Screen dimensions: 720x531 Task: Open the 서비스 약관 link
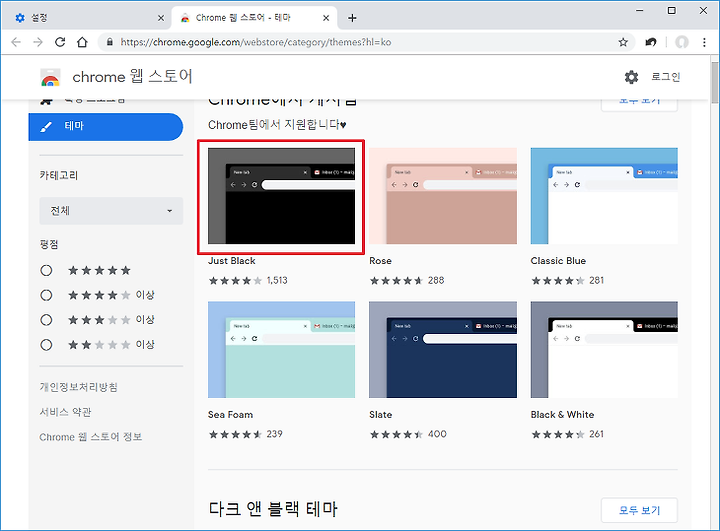tap(65, 412)
